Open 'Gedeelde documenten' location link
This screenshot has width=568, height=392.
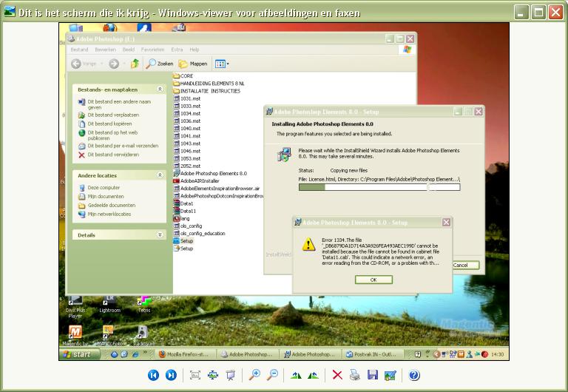[112, 205]
